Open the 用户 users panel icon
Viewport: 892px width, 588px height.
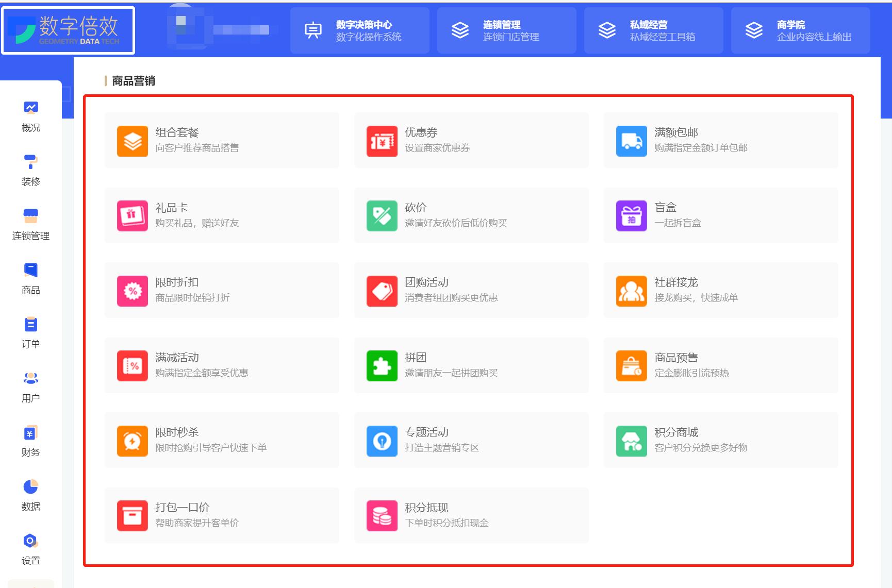point(31,387)
